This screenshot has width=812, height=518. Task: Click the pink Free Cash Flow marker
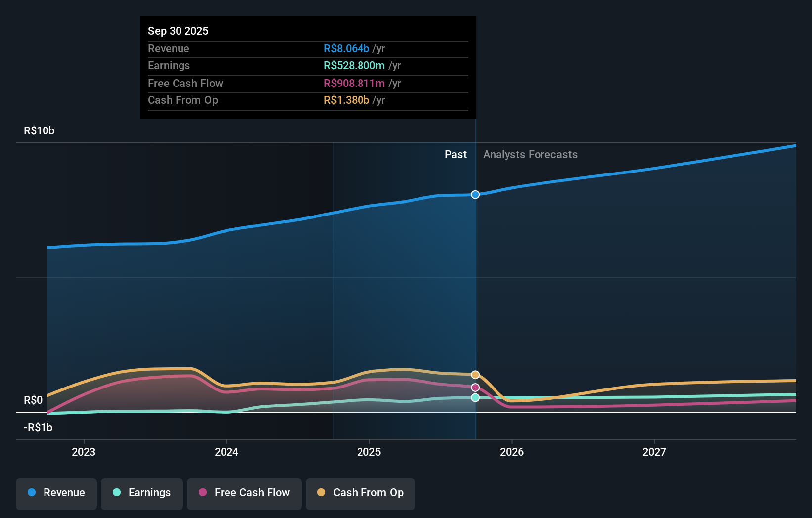point(475,387)
